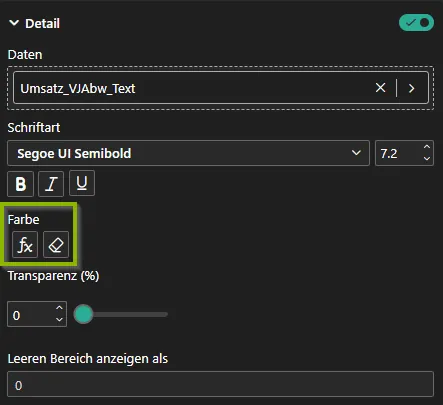Click the Transparenz (%) label
Image resolution: width=443 pixels, height=405 pixels.
click(53, 276)
